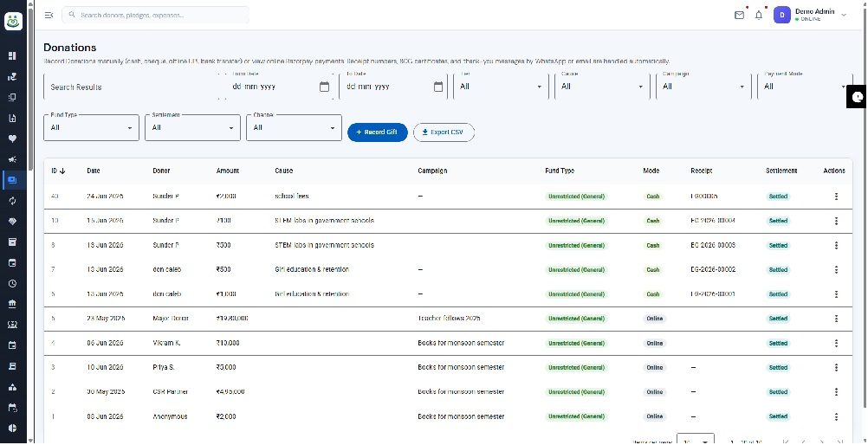Open the Payment Mode filter dropdown
This screenshot has width=868, height=445.
pyautogui.click(x=805, y=87)
